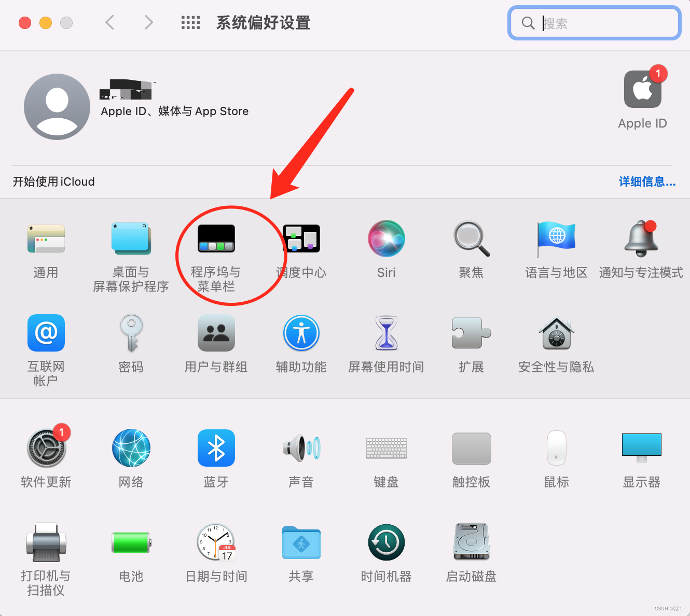This screenshot has height=616, width=690.
Task: Click the 详细信息... link
Action: tap(647, 181)
